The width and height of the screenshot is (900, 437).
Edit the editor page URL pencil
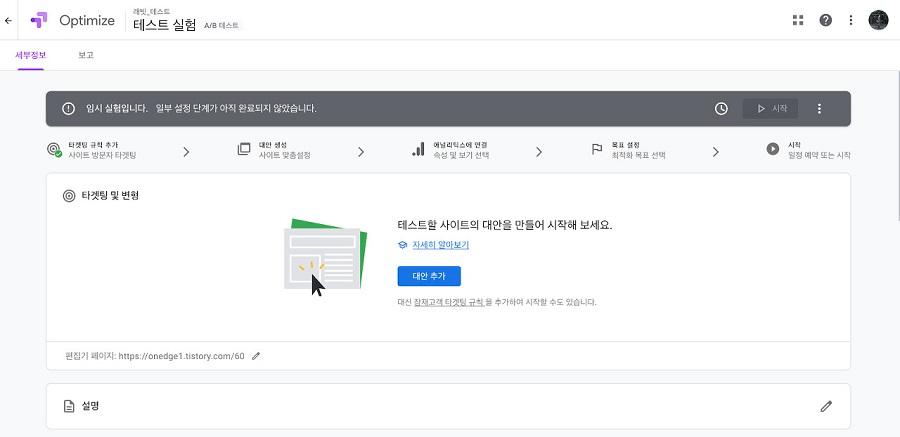[x=256, y=356]
